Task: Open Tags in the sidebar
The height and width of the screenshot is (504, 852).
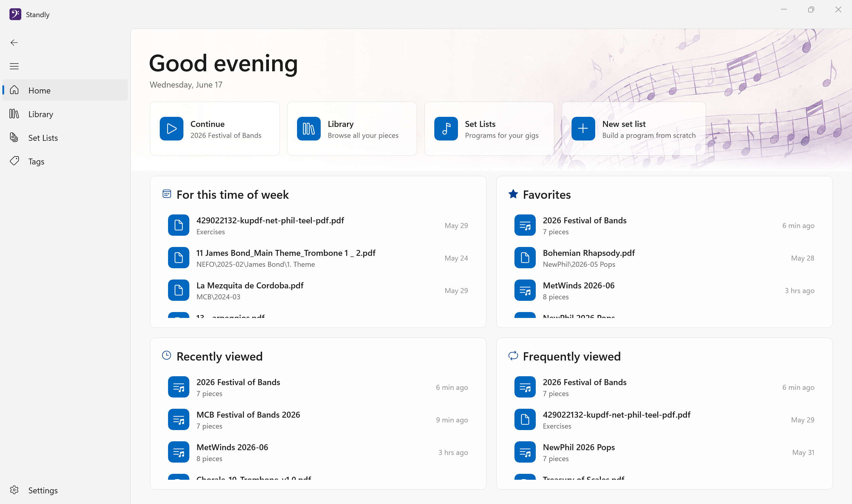Action: pos(65,161)
